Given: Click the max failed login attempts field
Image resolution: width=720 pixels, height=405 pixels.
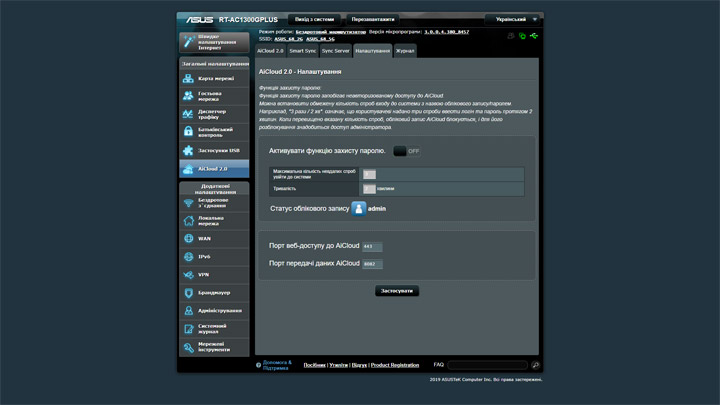Looking at the screenshot, I should (x=369, y=174).
